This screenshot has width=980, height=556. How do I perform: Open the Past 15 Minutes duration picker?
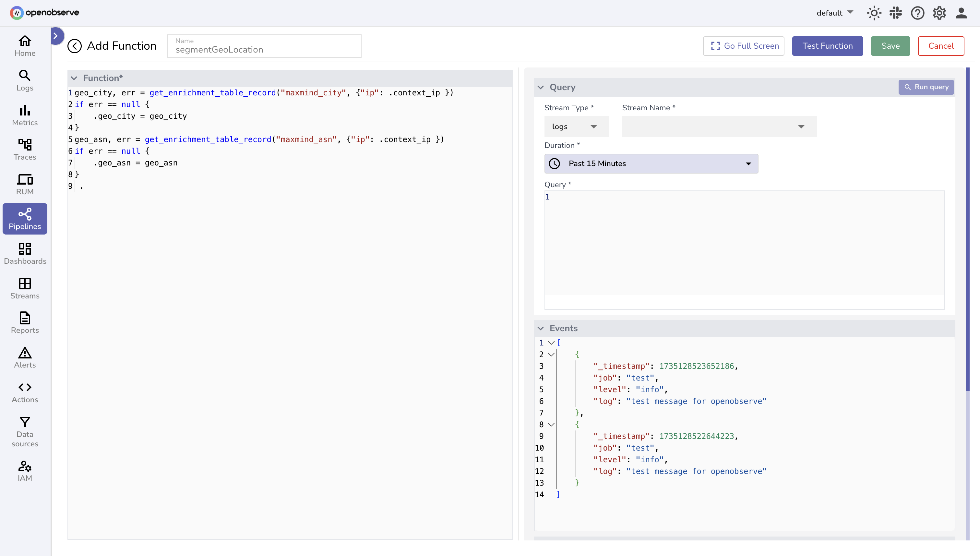(x=651, y=164)
